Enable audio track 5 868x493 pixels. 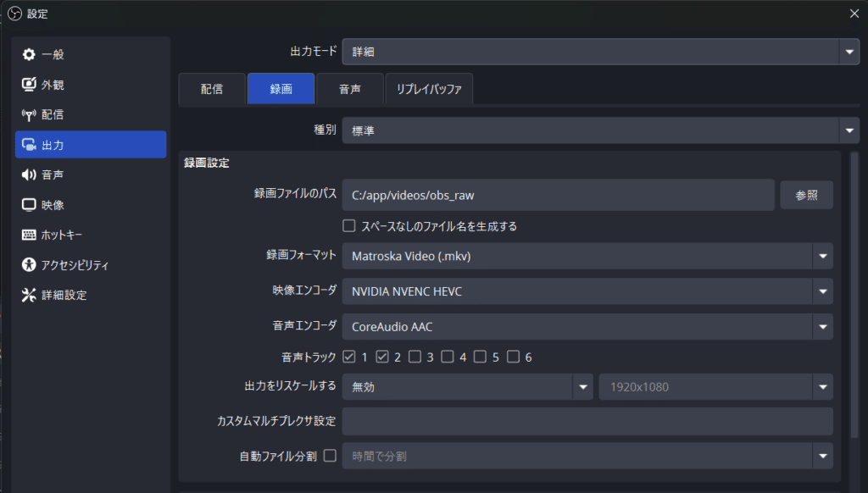480,357
